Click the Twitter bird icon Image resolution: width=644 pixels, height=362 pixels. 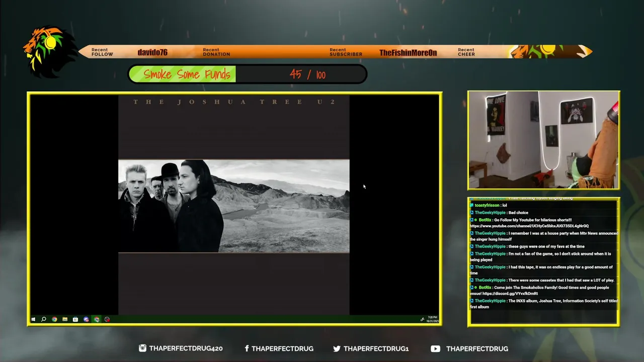coord(337,348)
